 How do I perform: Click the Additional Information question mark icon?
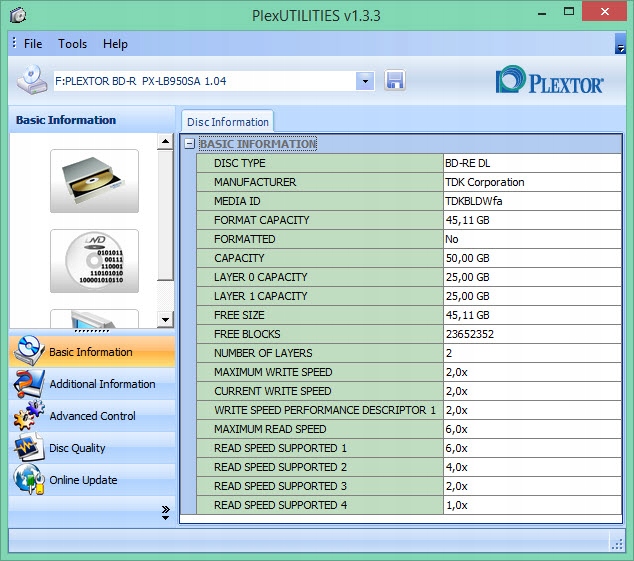(x=28, y=383)
